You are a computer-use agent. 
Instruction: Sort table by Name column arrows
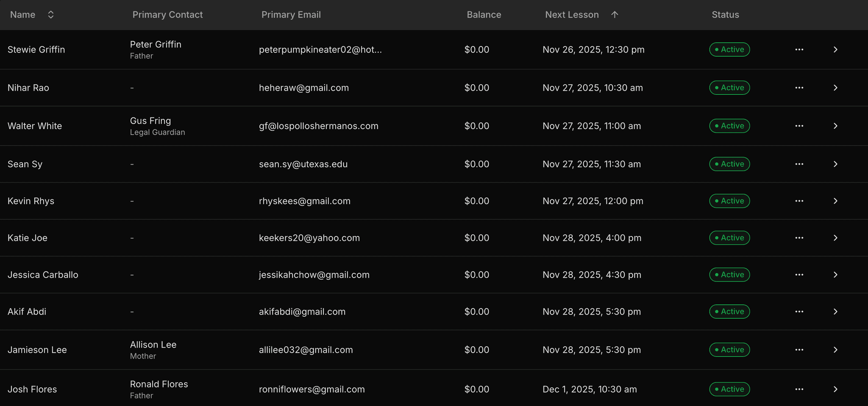(51, 15)
